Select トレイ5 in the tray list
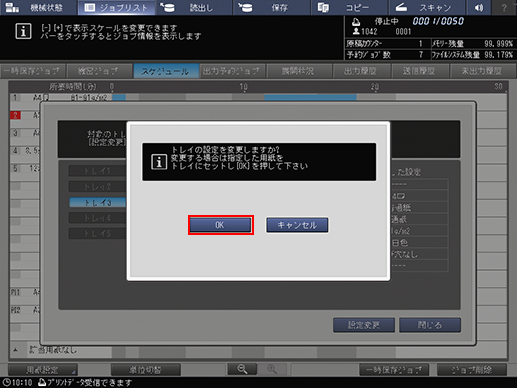The image size is (517, 388). (x=97, y=234)
